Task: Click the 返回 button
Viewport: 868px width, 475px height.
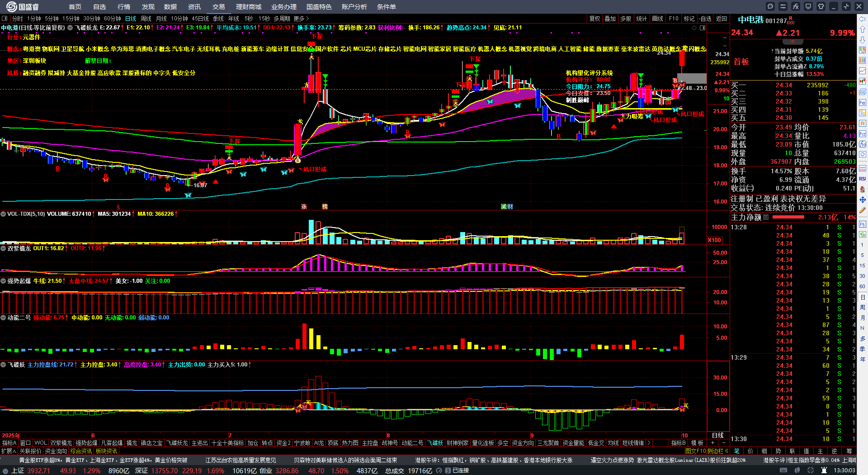Action: point(722,19)
